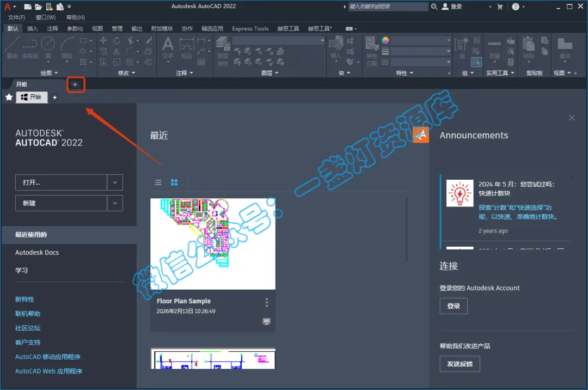Open Layer Properties (图层特性)
This screenshot has height=390, width=588.
pyautogui.click(x=223, y=51)
